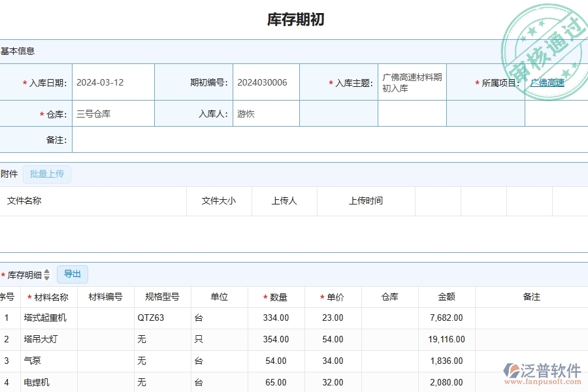Click the 基本信息 section header
Screen dimensions: 588x392
pos(18,51)
